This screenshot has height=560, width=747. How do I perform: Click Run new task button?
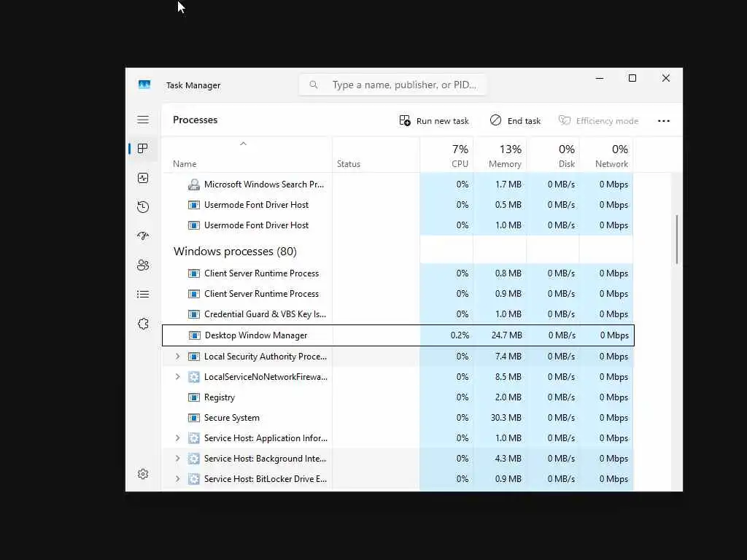pyautogui.click(x=434, y=121)
